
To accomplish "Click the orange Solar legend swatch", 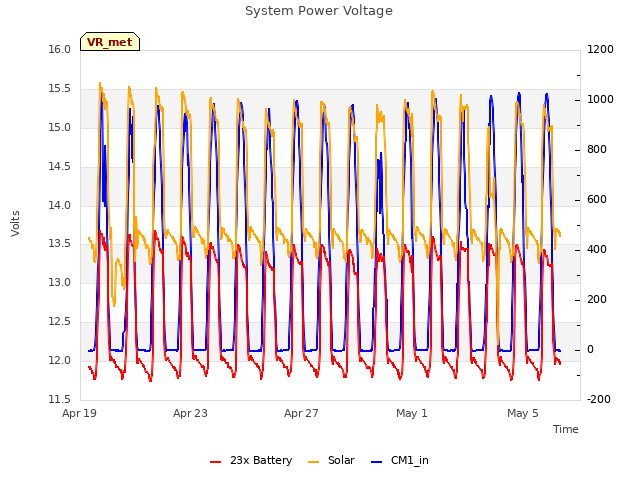I will click(313, 462).
